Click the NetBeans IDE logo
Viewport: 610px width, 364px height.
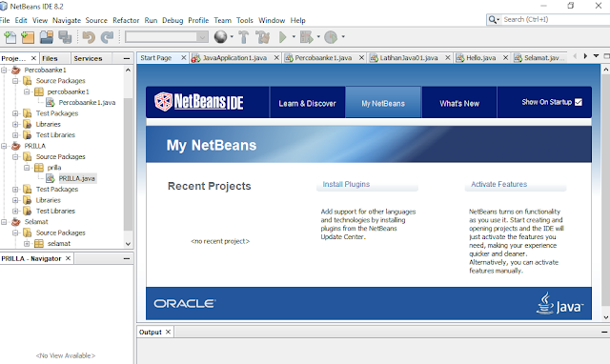pyautogui.click(x=199, y=102)
